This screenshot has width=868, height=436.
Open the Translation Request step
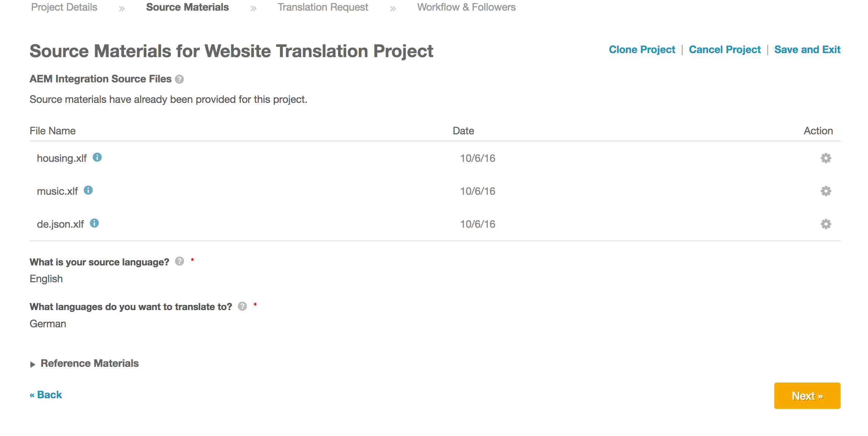coord(323,7)
